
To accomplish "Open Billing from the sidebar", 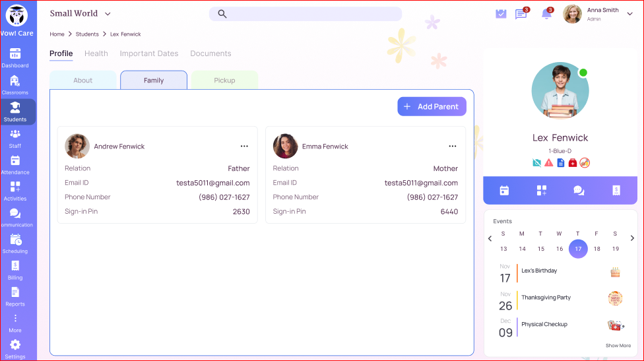I will click(x=15, y=270).
